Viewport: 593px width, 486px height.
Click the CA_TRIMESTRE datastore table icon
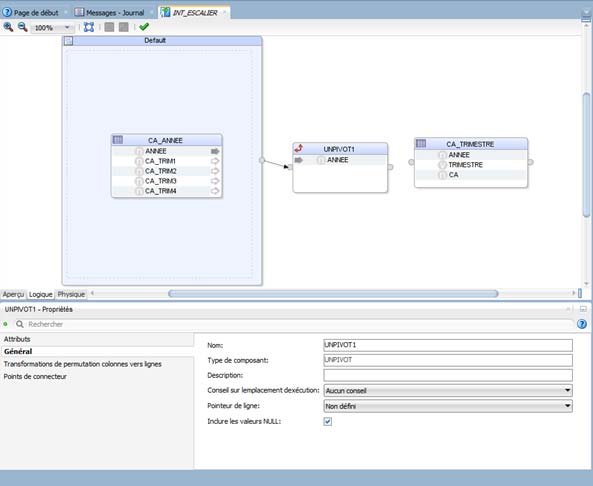(421, 143)
